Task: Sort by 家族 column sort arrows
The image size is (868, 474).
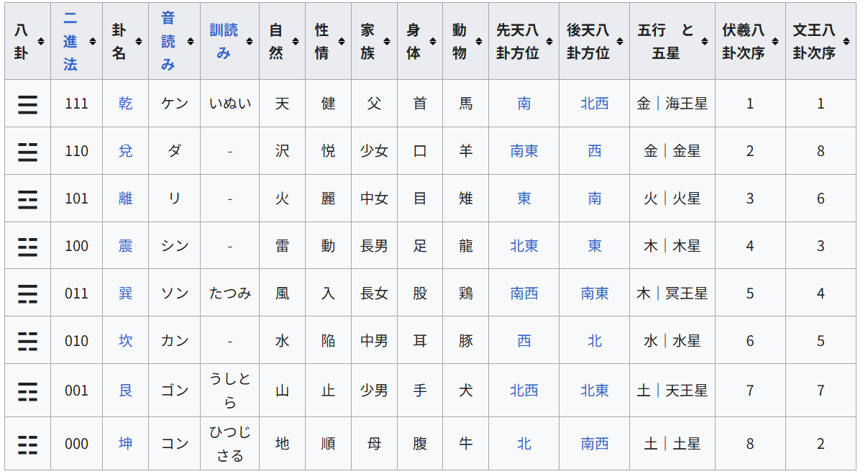Action: (x=387, y=42)
